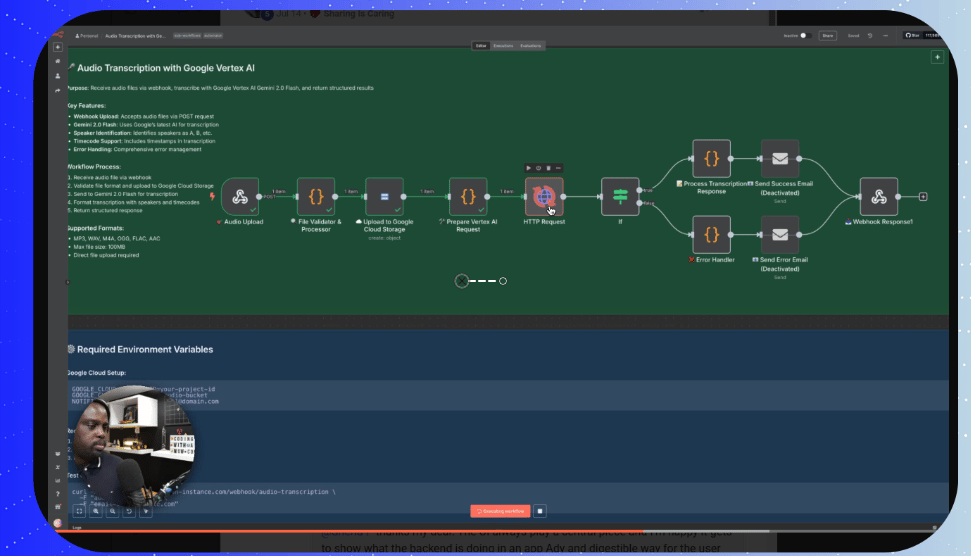The image size is (971, 556).
Task: Select the Error Handler code node
Action: coord(712,235)
